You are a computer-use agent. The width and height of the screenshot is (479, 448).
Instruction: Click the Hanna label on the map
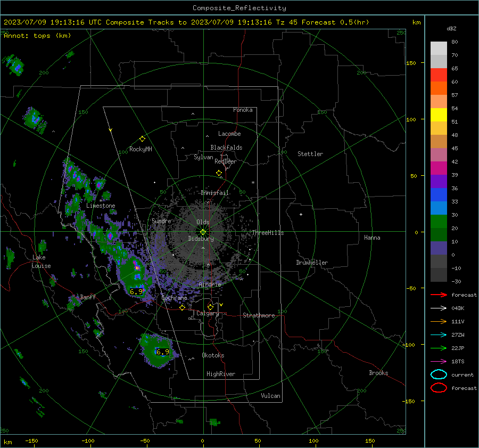[x=372, y=238]
